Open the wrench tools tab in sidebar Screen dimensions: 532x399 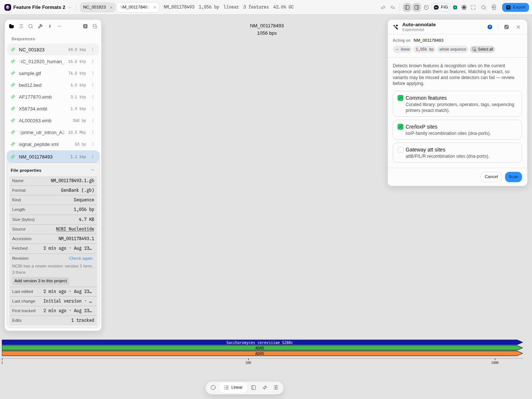click(x=40, y=26)
